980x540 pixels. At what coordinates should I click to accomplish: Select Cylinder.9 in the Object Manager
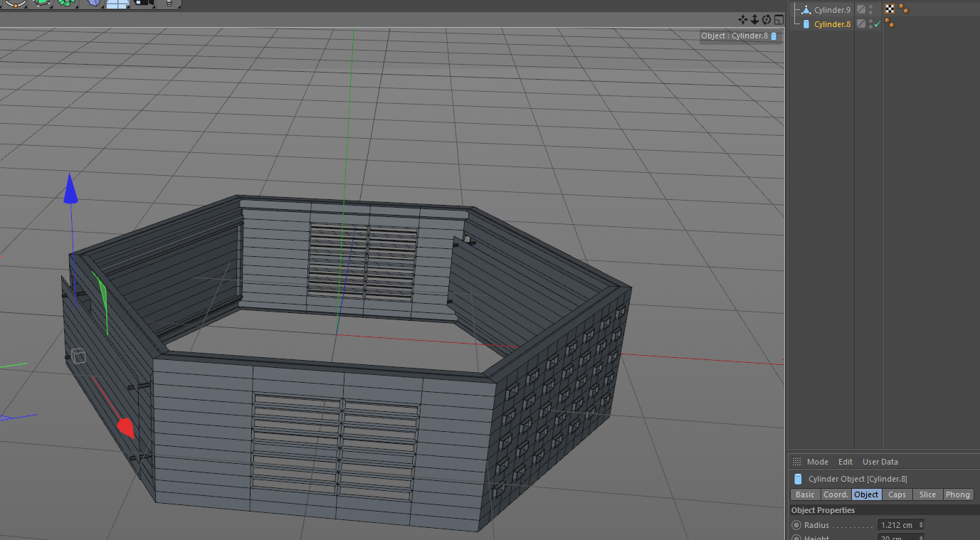point(832,10)
